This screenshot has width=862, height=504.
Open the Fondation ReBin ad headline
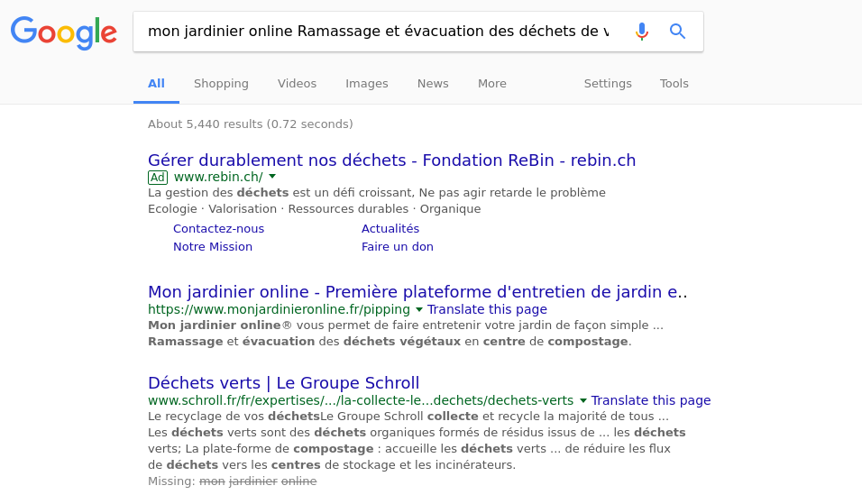coord(391,160)
